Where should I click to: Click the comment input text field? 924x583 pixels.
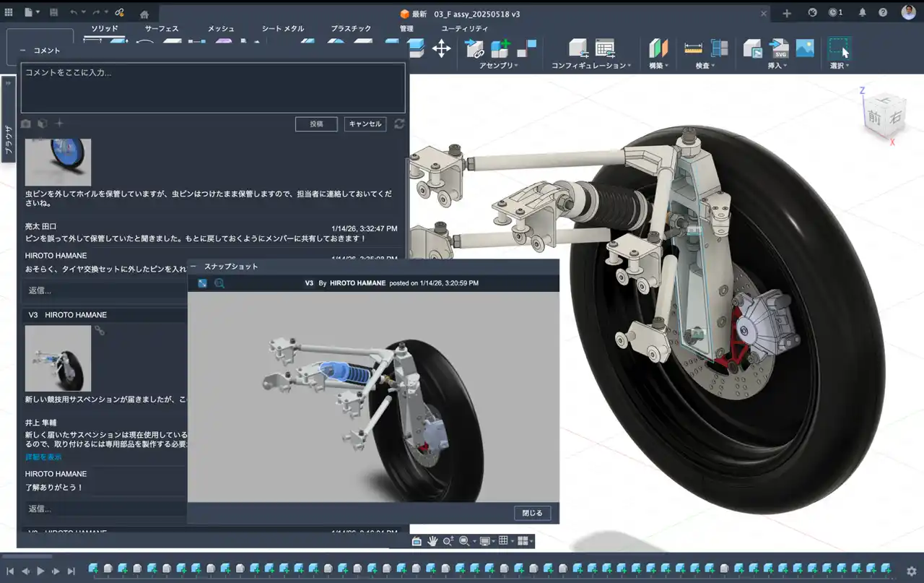pos(212,87)
